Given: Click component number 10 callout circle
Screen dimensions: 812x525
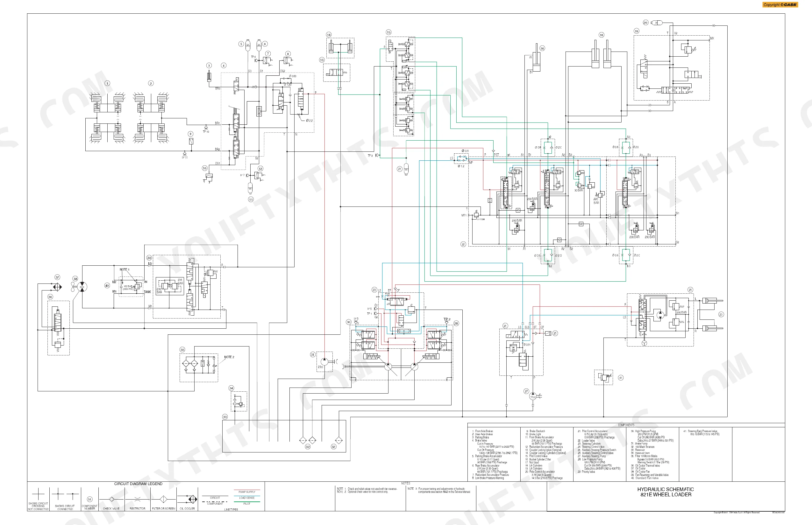Looking at the screenshot, I should 205,168.
